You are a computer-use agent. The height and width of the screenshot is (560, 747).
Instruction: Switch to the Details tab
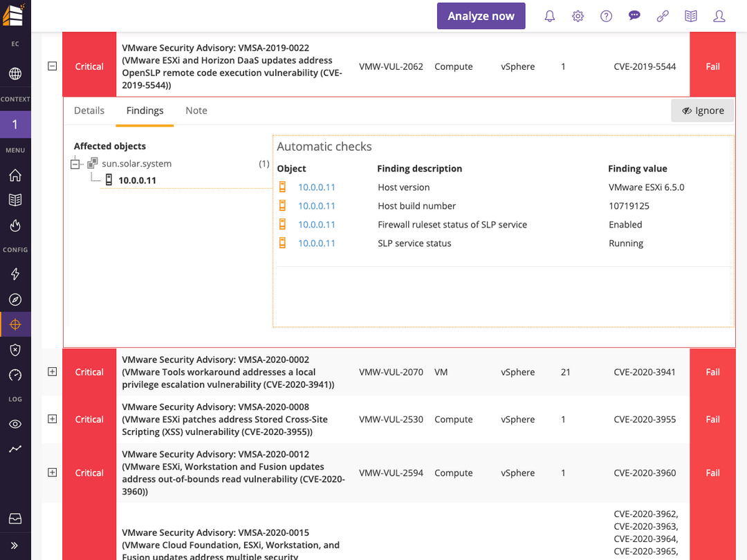coord(89,110)
